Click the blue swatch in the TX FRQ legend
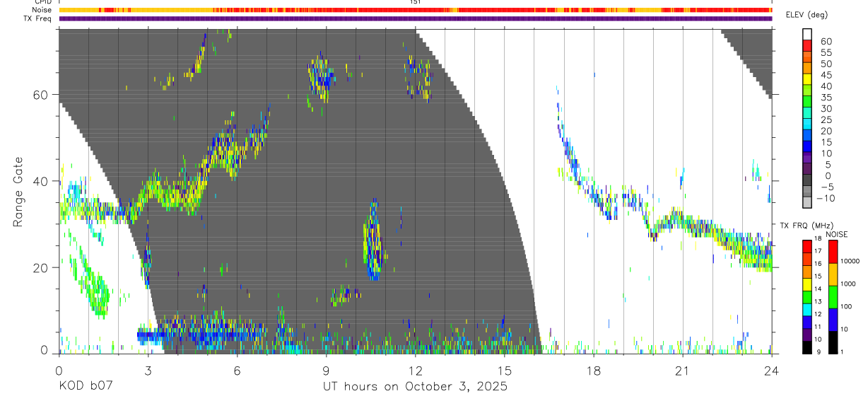 (807, 322)
